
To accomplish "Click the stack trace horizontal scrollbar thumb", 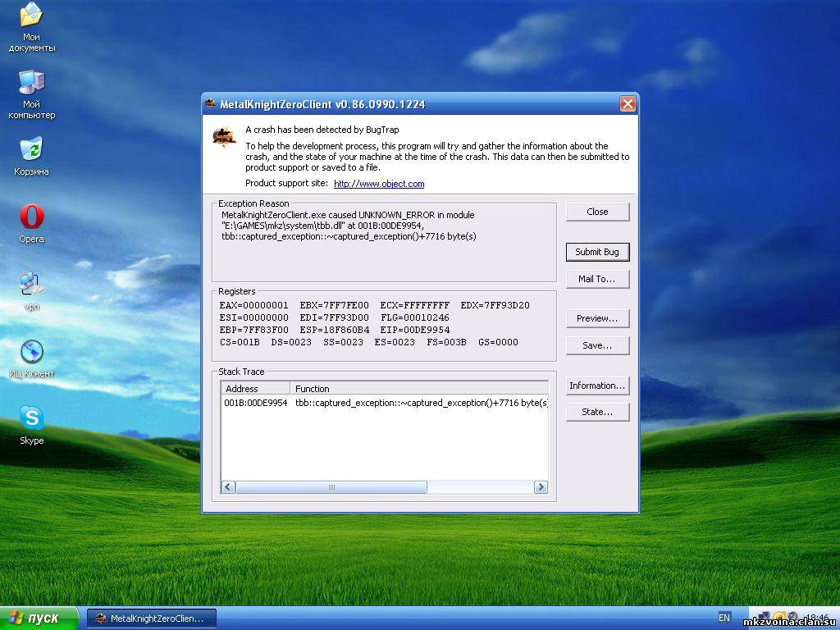I will [x=331, y=487].
